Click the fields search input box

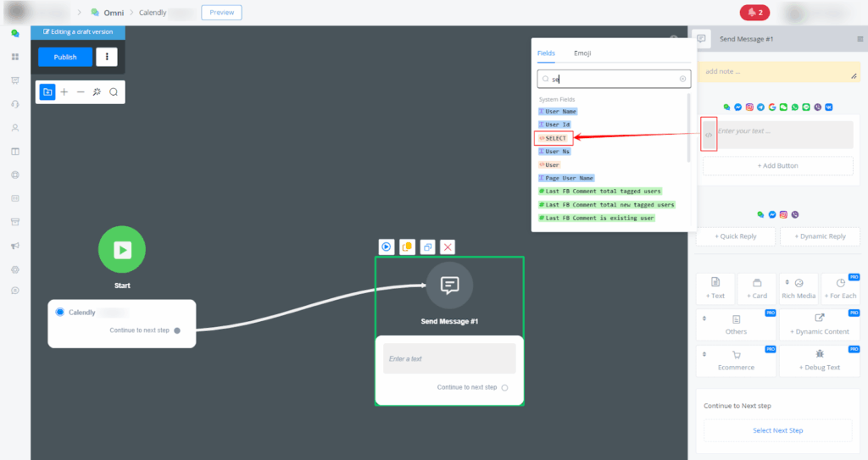[614, 79]
